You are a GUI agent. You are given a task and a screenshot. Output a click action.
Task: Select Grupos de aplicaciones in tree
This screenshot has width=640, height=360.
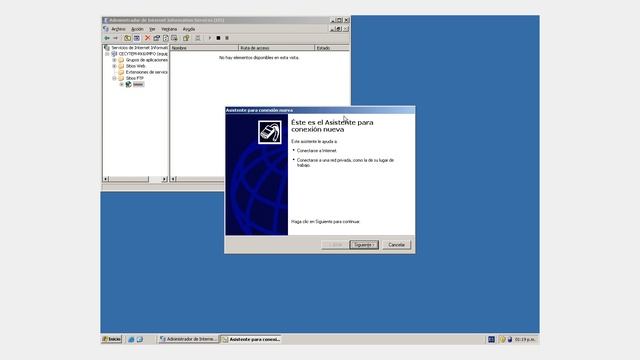(147, 60)
